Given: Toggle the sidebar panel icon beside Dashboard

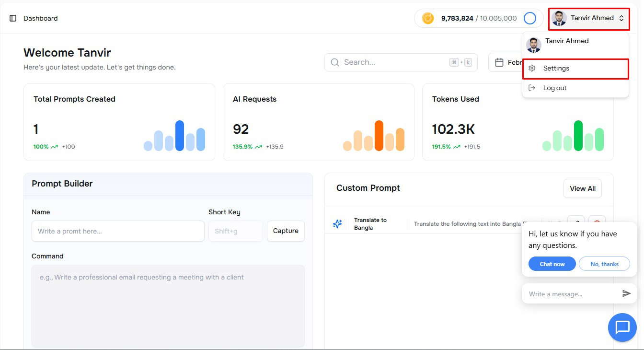Looking at the screenshot, I should click(x=13, y=18).
